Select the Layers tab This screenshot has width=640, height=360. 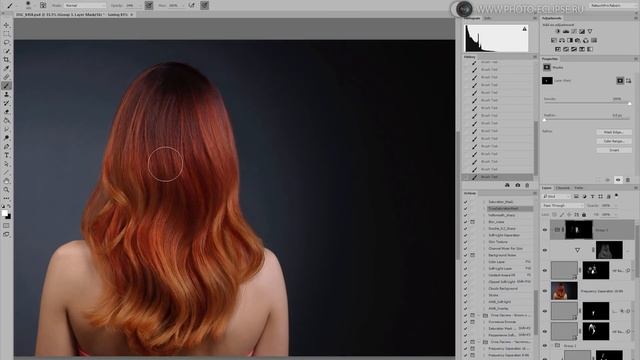point(547,188)
